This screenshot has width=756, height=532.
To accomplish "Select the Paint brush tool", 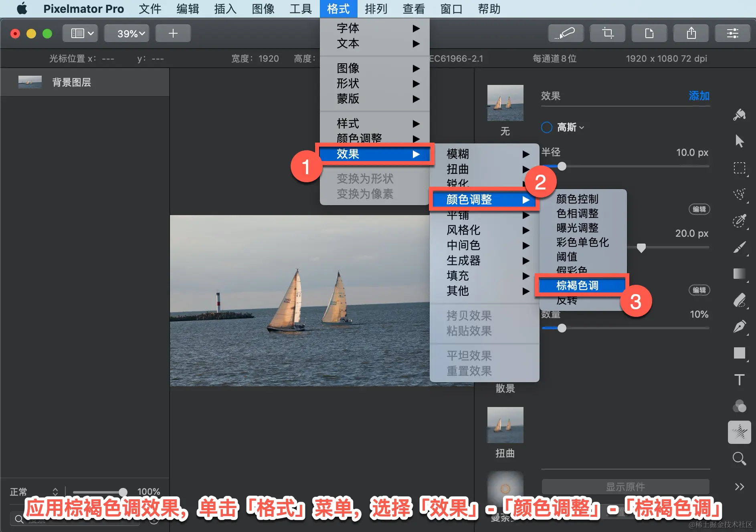I will [x=739, y=247].
